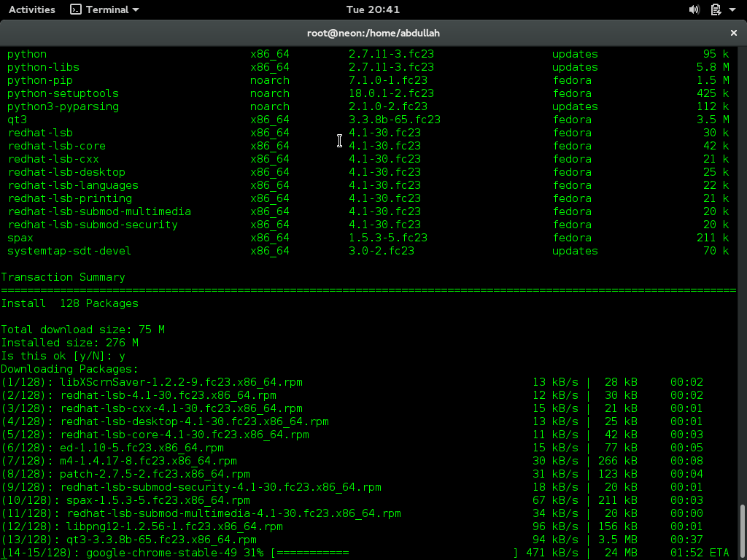Click the version 18.0.1-2.fc23
The image size is (747, 560).
391,93
